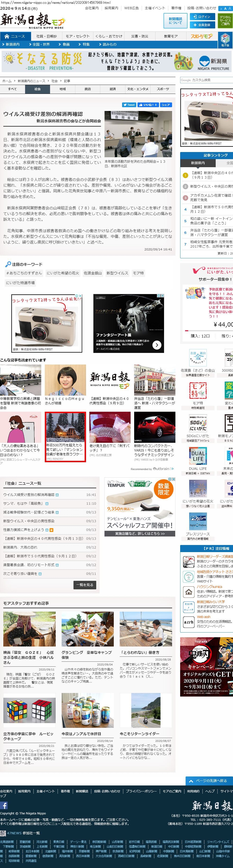The image size is (233, 868).
Task: Open the 災害・防災 navigation menu
Action: pos(140,36)
